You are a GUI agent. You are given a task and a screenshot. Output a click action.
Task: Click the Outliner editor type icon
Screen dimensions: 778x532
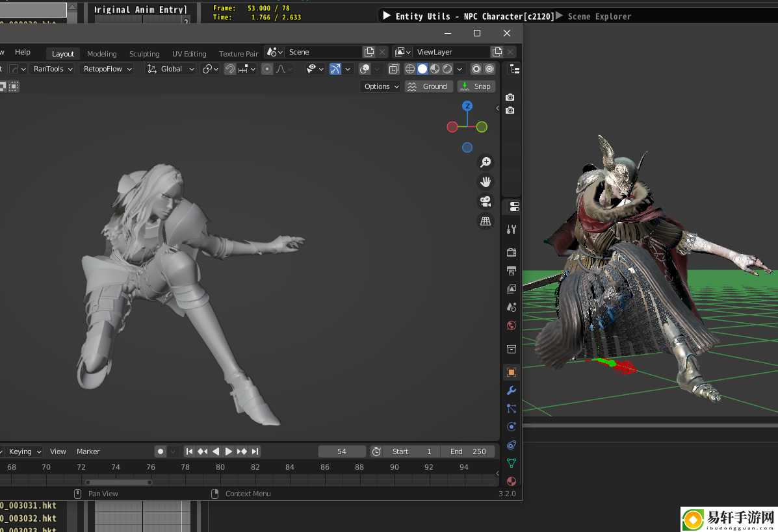pyautogui.click(x=514, y=70)
